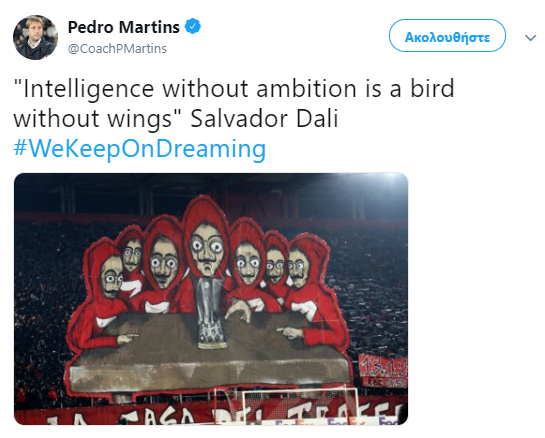Open the #WeKeepOnDreaming hashtag
The height and width of the screenshot is (438, 545).
140,149
